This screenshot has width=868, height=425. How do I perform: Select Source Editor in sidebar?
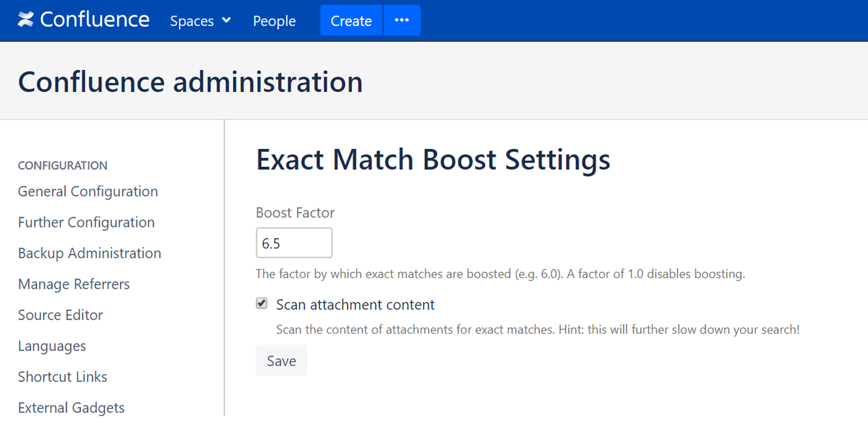click(x=60, y=315)
